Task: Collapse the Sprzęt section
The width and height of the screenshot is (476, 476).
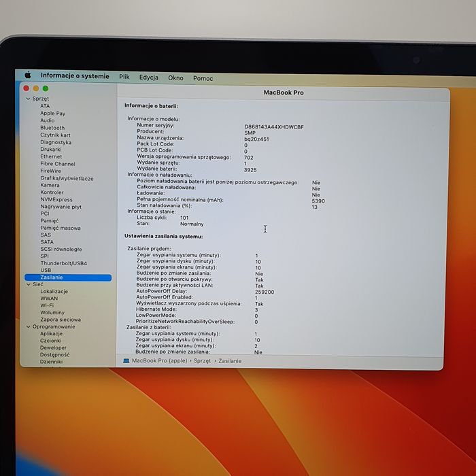Action: pyautogui.click(x=29, y=99)
